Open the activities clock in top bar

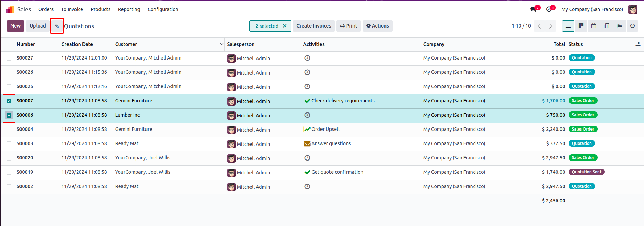[x=549, y=9]
